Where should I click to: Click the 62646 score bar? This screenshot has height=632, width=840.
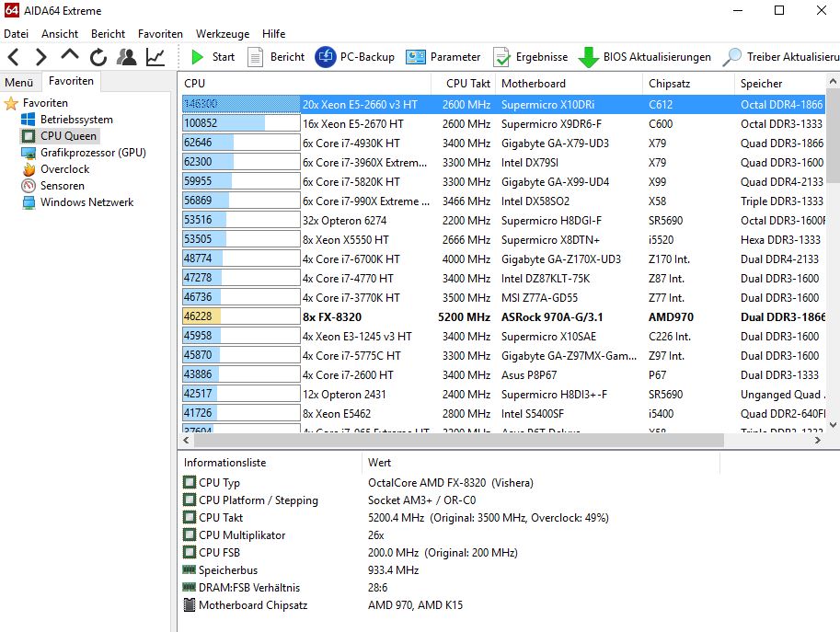pyautogui.click(x=241, y=143)
